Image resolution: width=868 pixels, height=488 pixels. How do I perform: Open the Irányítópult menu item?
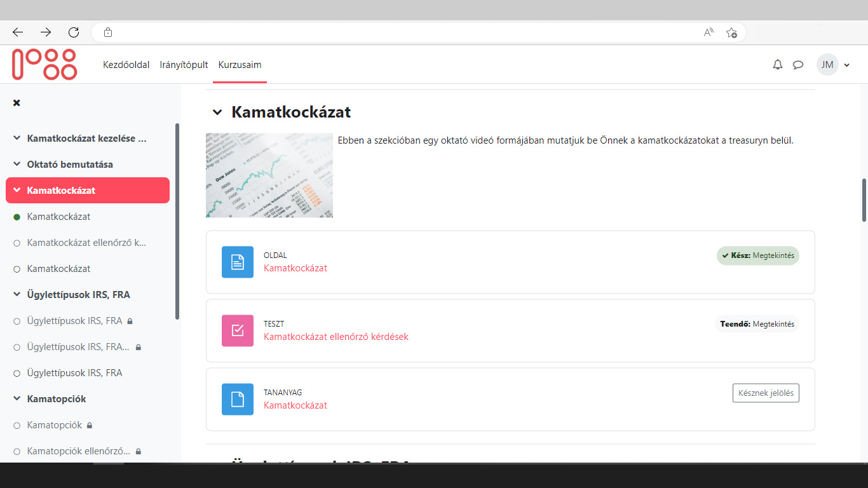click(183, 64)
